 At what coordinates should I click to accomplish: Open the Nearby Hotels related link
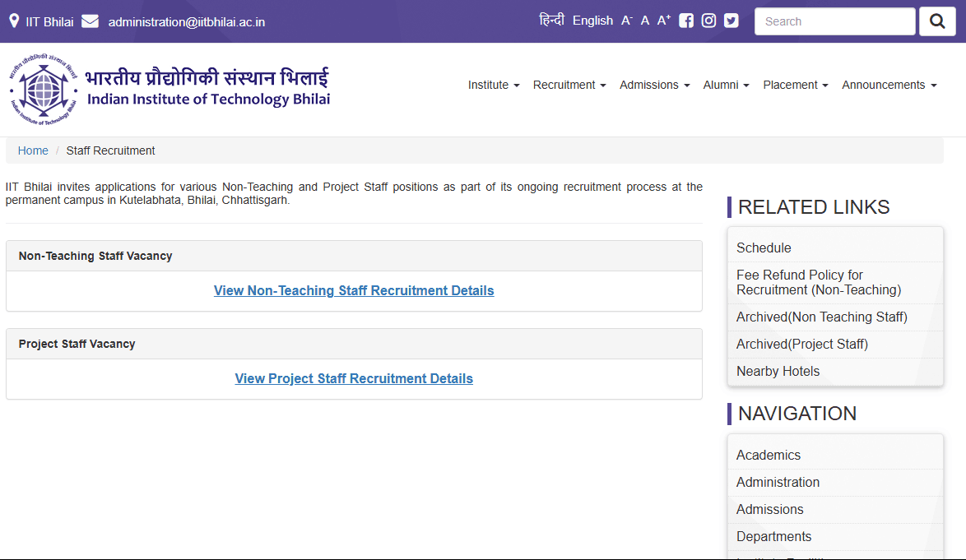pos(778,371)
